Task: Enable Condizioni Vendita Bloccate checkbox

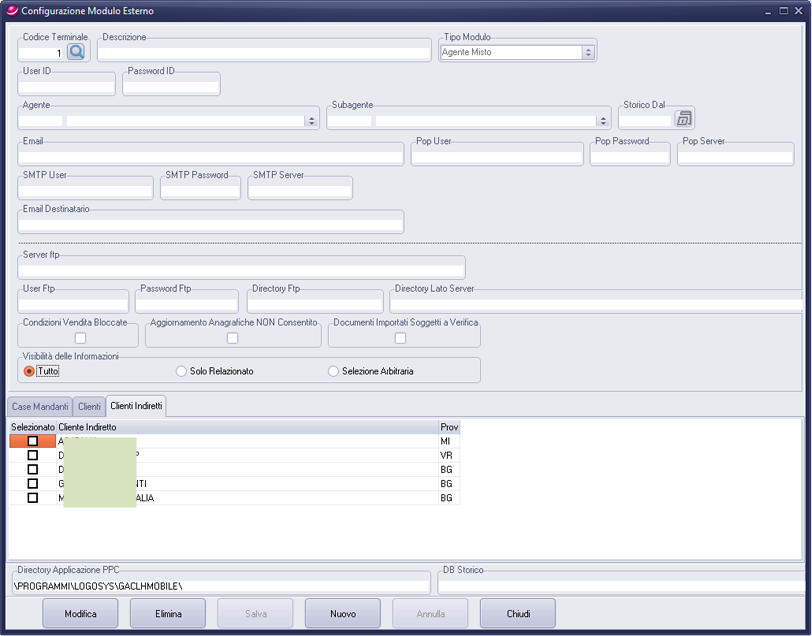Action: pos(81,338)
